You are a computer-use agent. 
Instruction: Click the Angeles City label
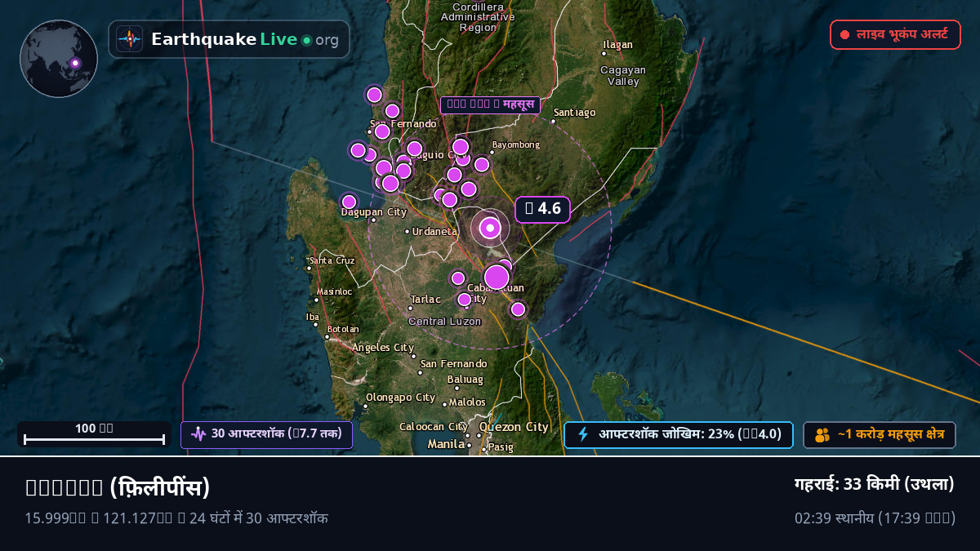(383, 348)
